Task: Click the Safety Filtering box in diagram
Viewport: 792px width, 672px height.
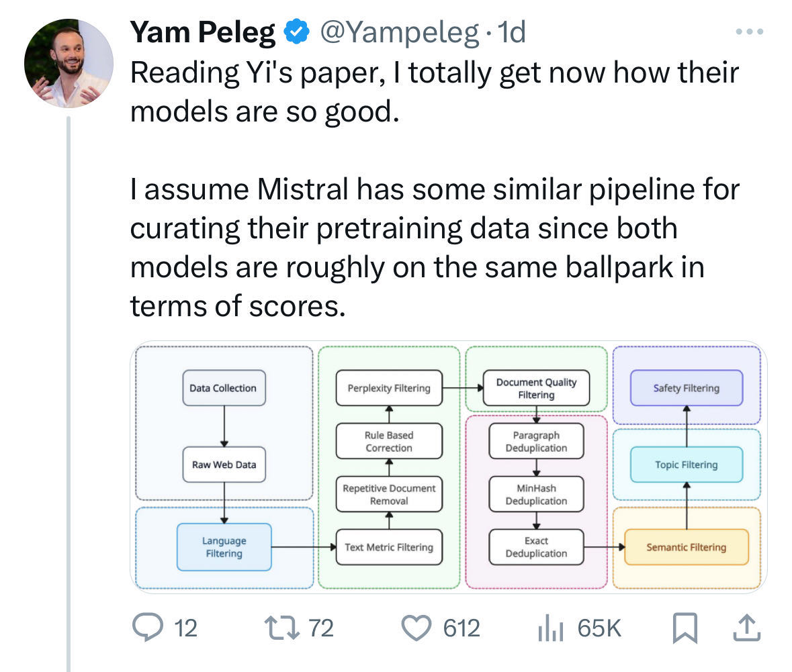Action: tap(687, 388)
